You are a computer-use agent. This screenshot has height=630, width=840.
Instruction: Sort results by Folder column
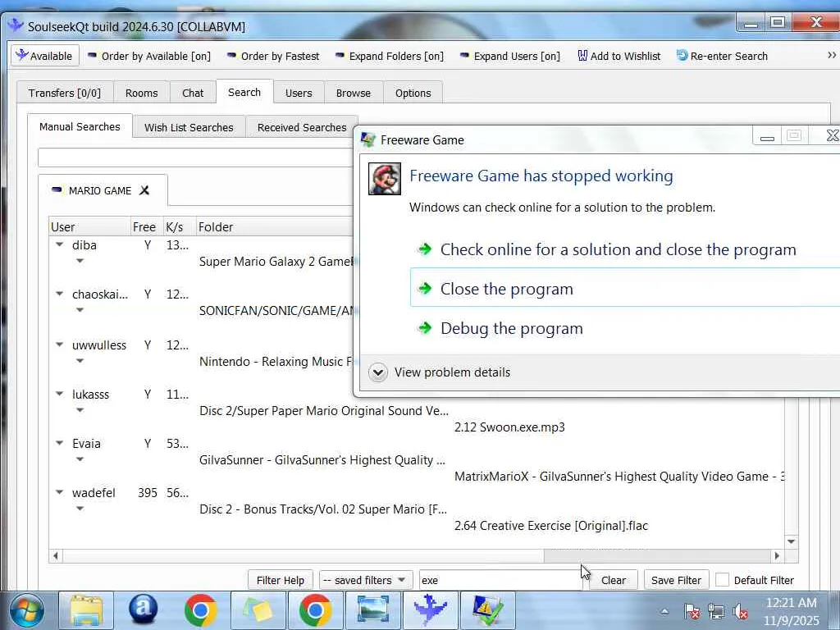[274, 226]
